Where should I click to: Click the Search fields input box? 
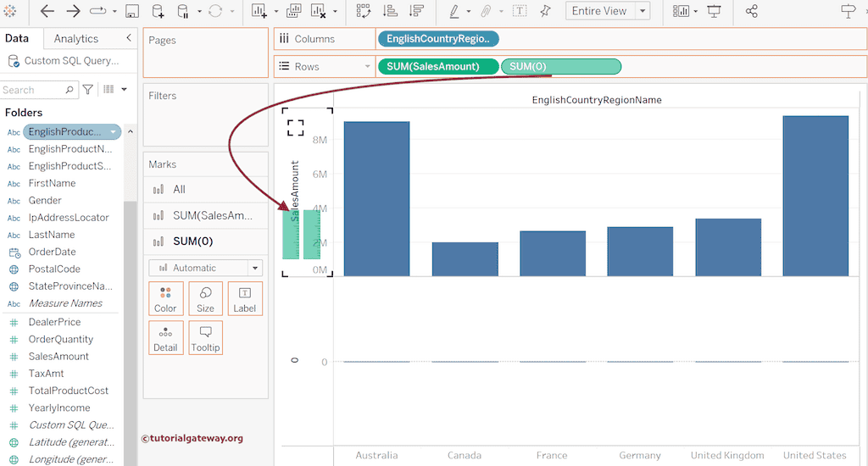click(32, 90)
